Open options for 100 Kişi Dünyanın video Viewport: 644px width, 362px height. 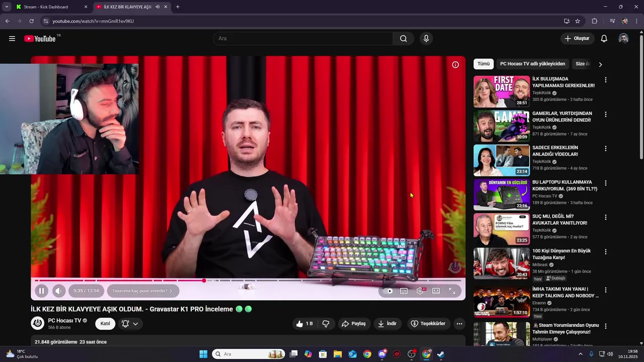(606, 251)
